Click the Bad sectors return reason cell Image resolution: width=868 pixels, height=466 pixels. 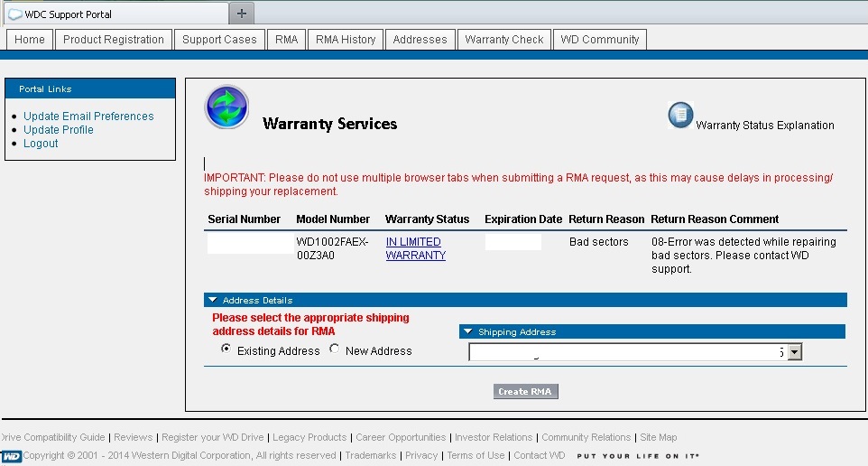point(598,242)
